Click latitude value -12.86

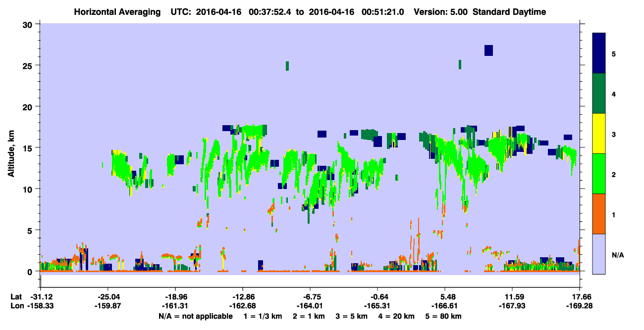[242, 297]
